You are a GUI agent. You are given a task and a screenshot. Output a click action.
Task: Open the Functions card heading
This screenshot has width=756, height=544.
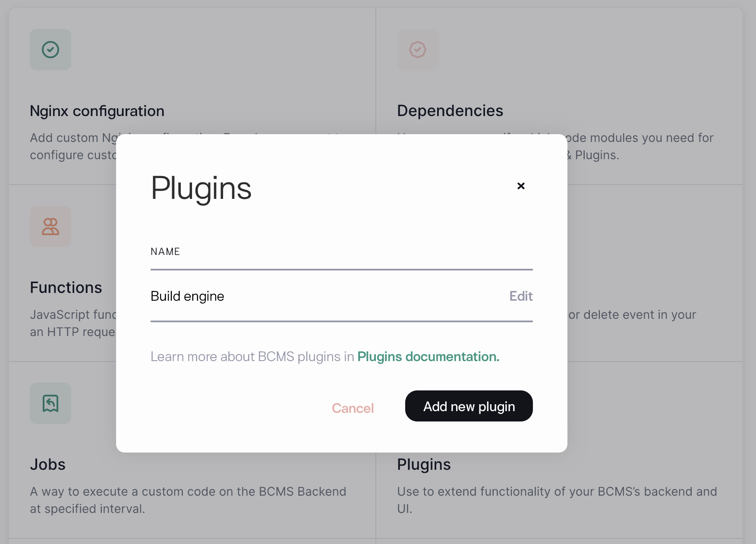[66, 288]
